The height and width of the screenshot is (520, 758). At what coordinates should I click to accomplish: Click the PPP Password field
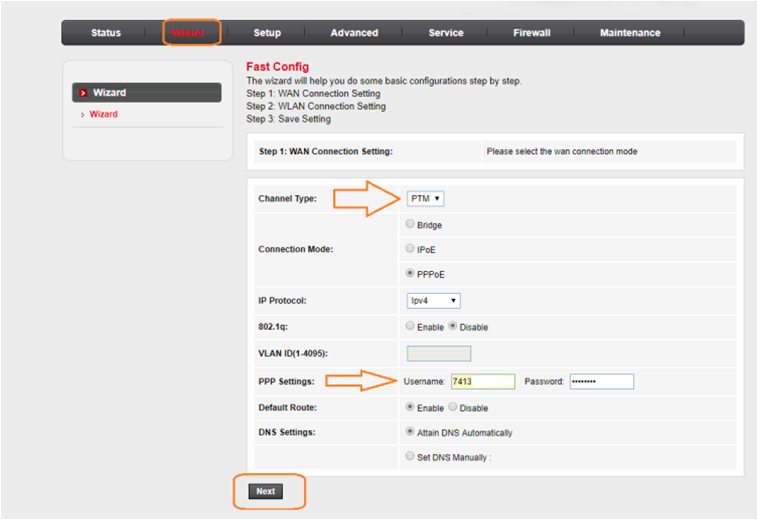pos(601,381)
